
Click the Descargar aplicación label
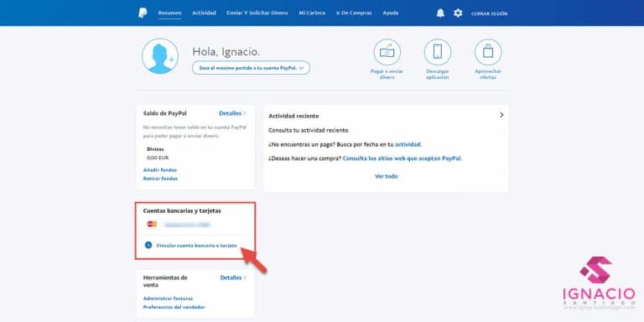coord(438,74)
